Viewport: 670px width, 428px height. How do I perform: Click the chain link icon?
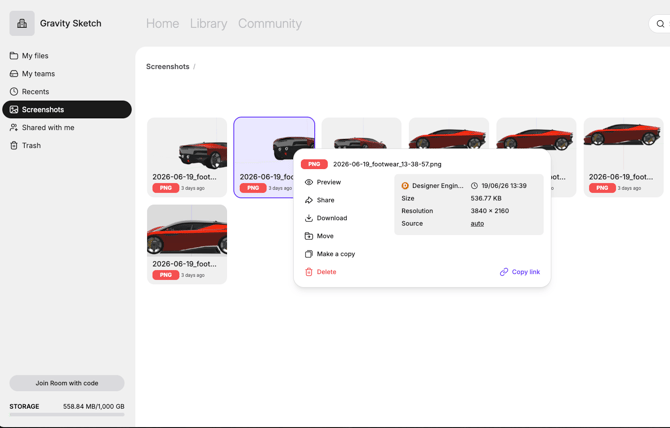point(504,272)
